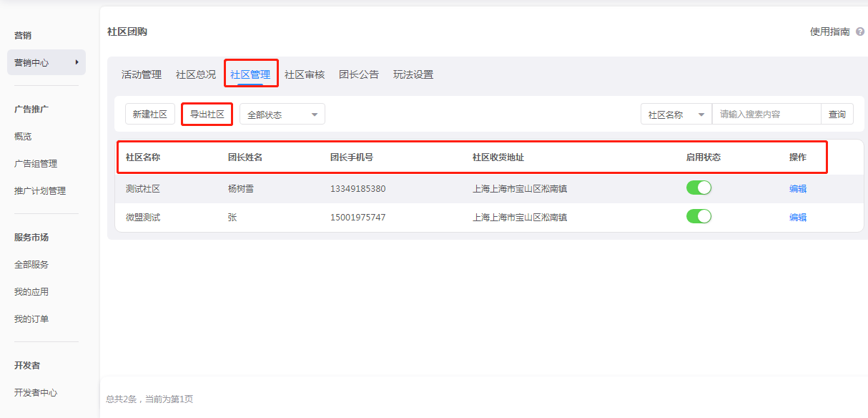This screenshot has width=868, height=418.
Task: Switch to the 活动管理 tab
Action: (x=142, y=74)
